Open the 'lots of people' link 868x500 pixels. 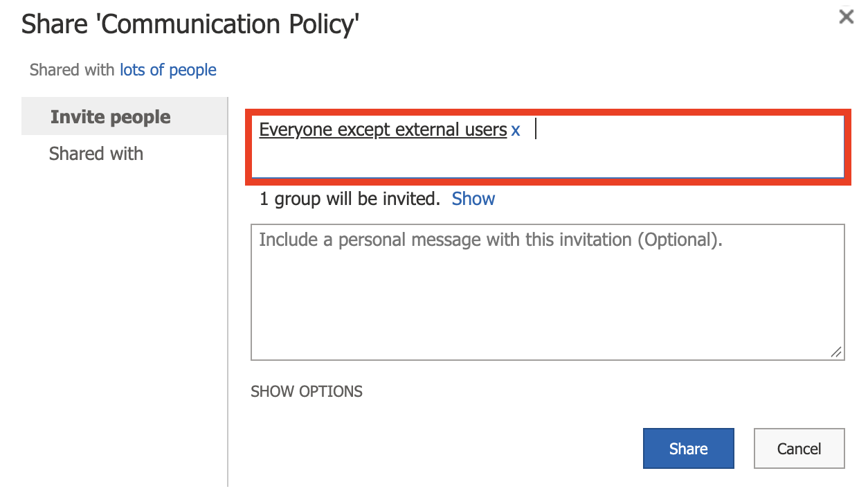point(168,70)
